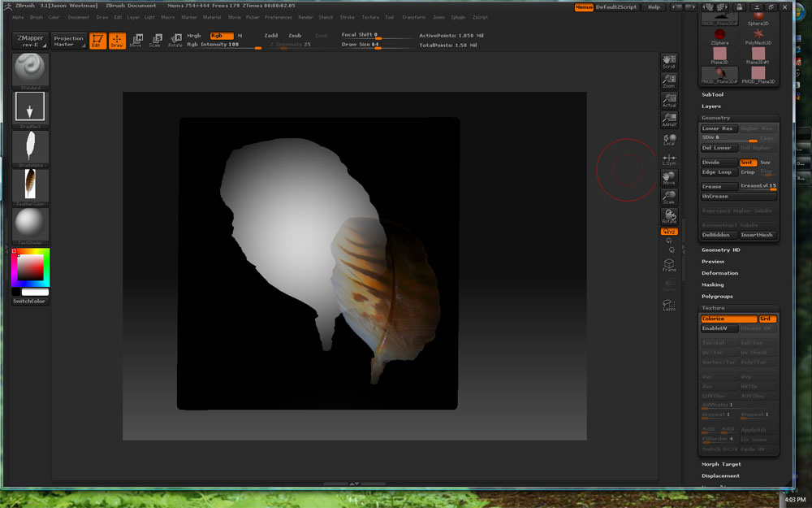Select the Plane3D#1 tool thumbnail

pyautogui.click(x=758, y=56)
